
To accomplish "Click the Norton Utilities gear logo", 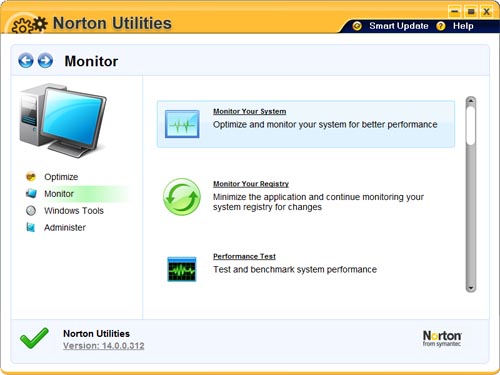I will point(29,25).
